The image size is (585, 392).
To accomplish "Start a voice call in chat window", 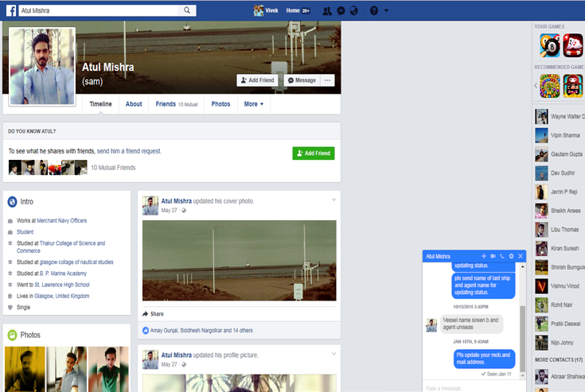I will [502, 256].
